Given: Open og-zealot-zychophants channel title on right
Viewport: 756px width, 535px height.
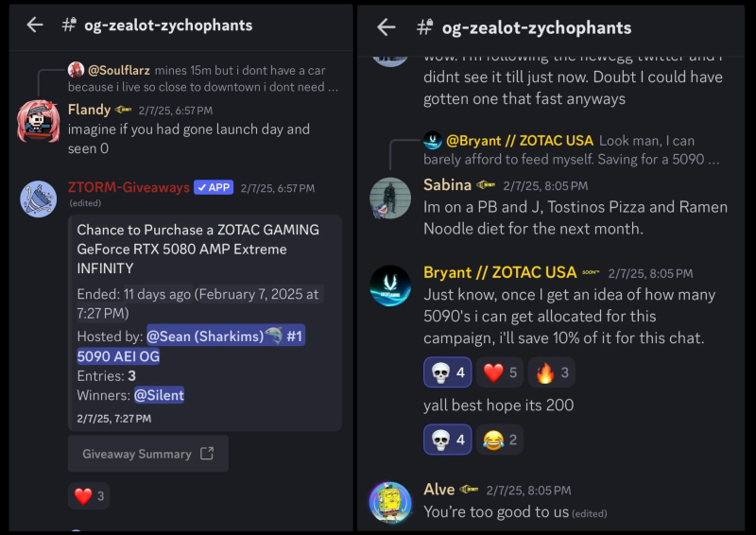Looking at the screenshot, I should pyautogui.click(x=537, y=27).
